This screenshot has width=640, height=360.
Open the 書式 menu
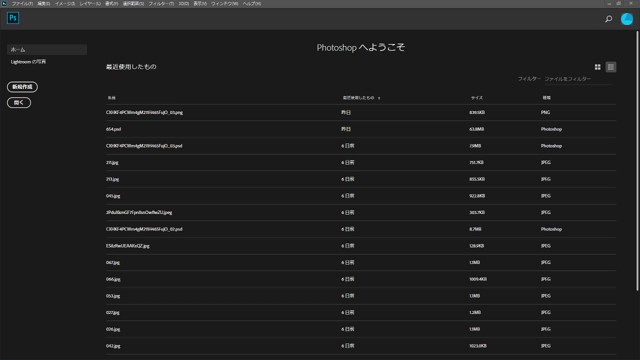tap(111, 4)
